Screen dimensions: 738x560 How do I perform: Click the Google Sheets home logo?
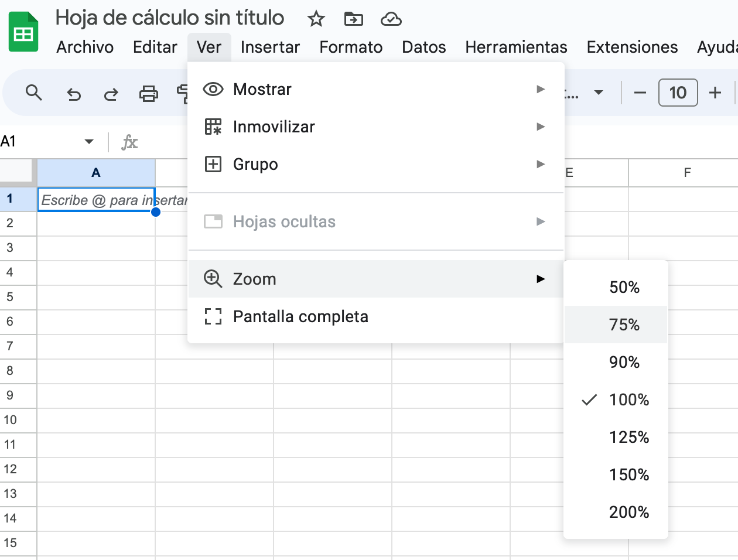pyautogui.click(x=23, y=32)
